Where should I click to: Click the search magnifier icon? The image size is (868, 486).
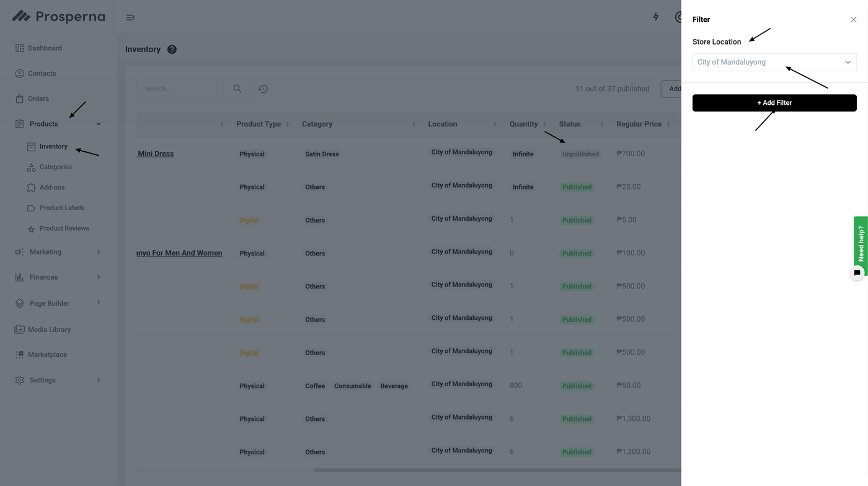[237, 89]
